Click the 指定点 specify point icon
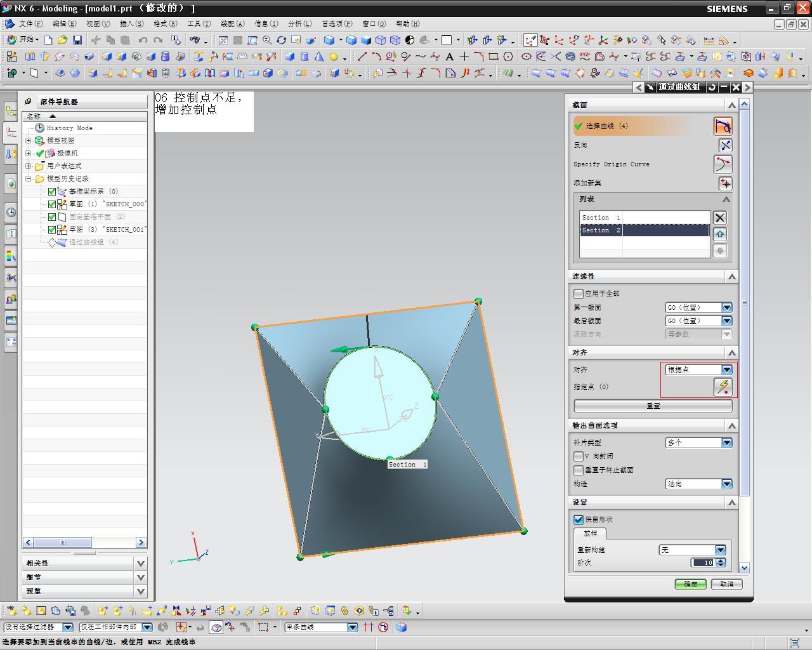 (723, 387)
